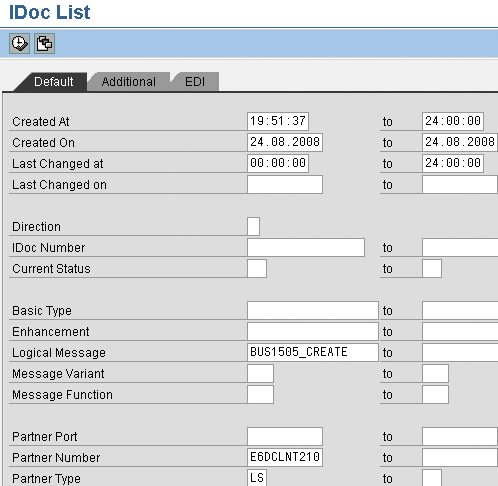
Task: Click the Created At end time field
Action: coord(453,121)
